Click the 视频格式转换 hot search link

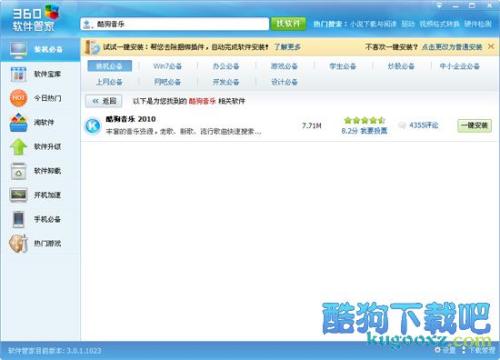[439, 24]
